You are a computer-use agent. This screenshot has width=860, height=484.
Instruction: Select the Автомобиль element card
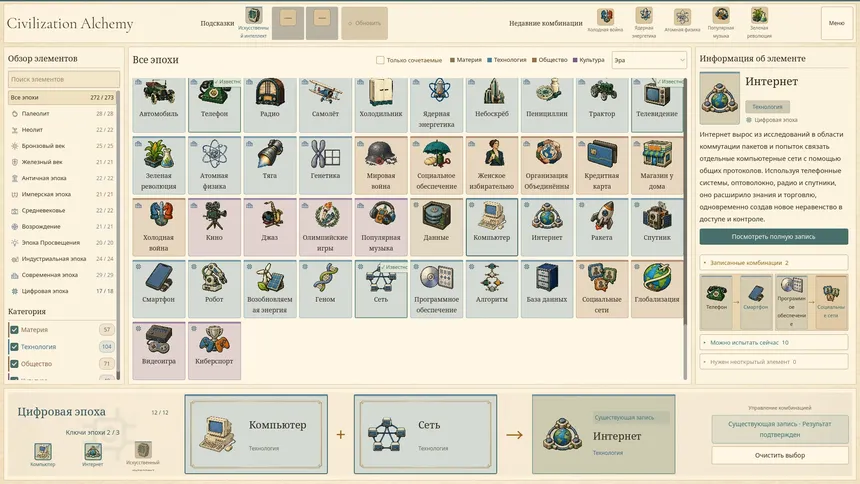(x=159, y=104)
